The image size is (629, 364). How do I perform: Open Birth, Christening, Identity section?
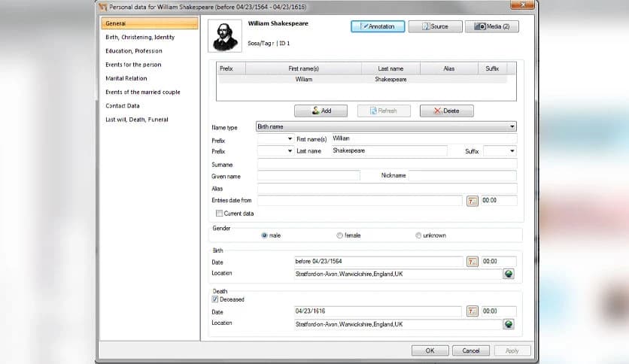click(x=140, y=38)
